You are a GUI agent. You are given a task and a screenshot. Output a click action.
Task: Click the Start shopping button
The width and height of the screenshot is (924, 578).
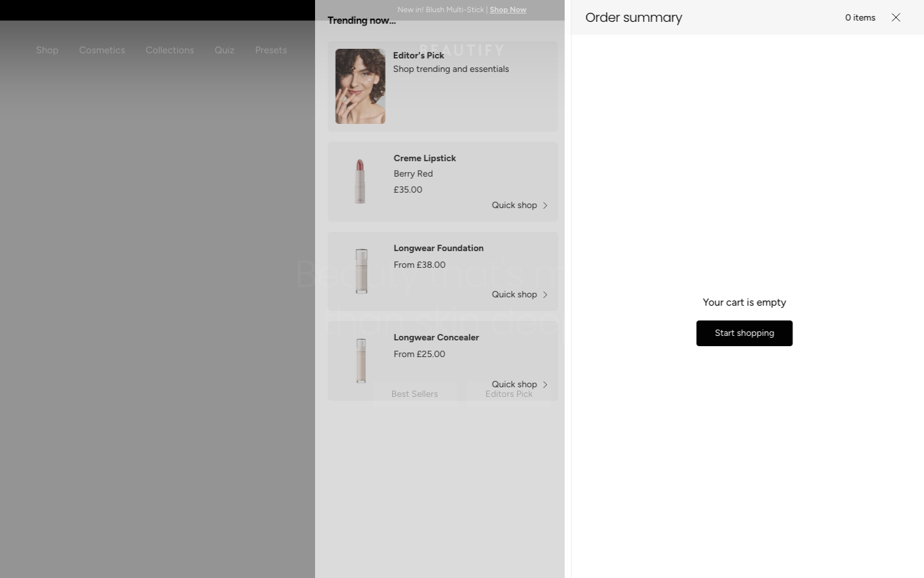click(744, 333)
